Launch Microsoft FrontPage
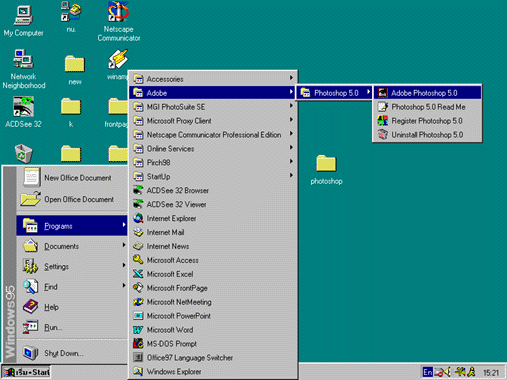507x380 pixels. [x=213, y=288]
